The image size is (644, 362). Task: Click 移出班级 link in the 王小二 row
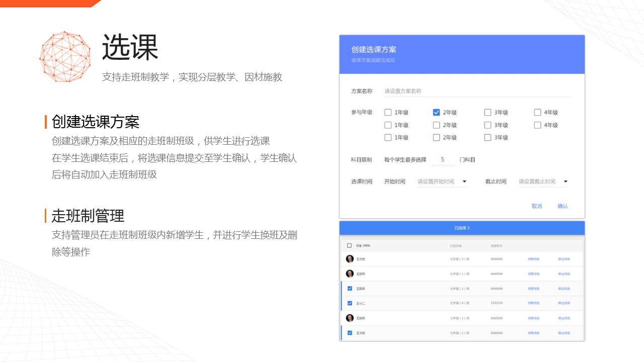tap(564, 303)
